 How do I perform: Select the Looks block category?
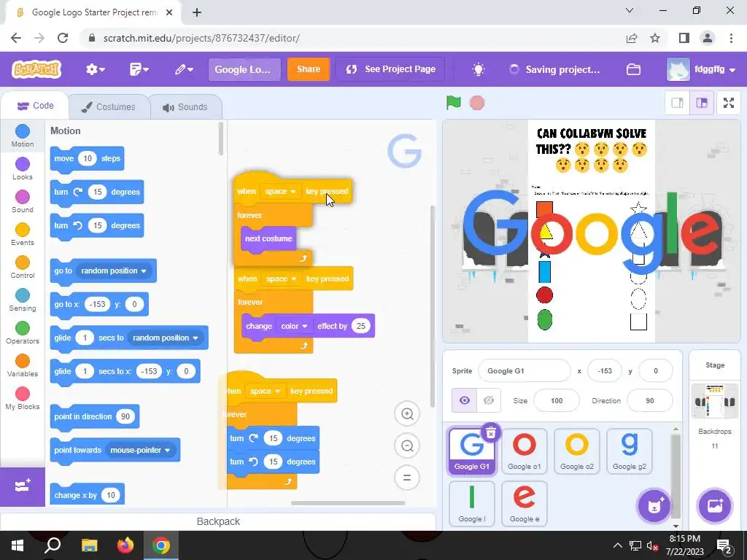23,168
